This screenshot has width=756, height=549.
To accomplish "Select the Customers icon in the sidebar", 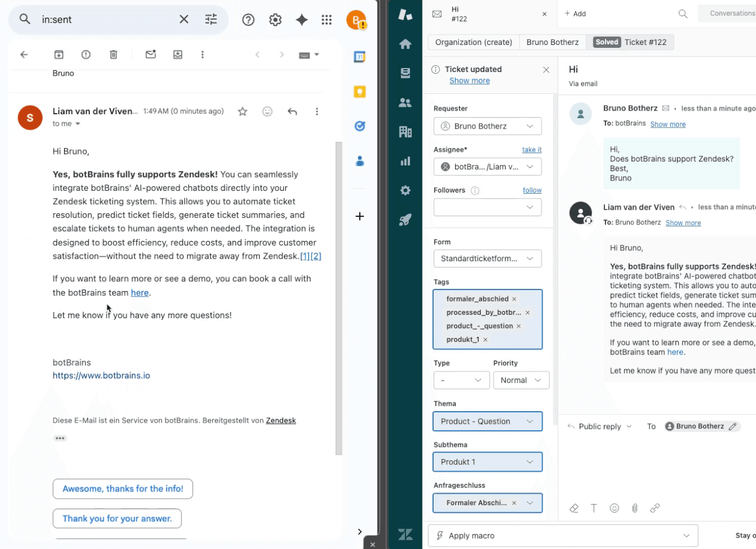I will [x=405, y=102].
